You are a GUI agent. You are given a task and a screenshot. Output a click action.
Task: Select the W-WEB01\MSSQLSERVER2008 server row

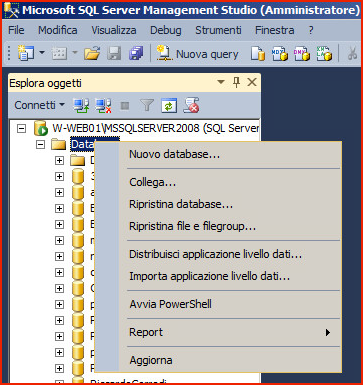(155, 128)
